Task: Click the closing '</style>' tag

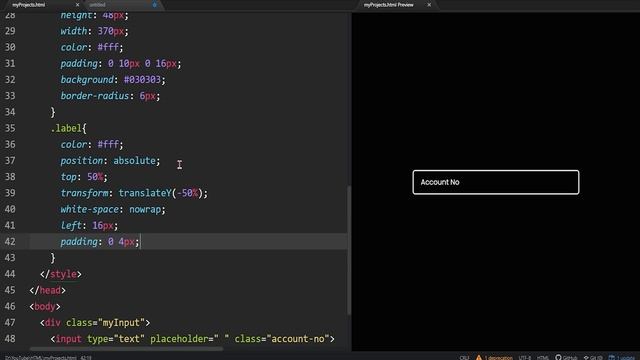Action: click(x=61, y=274)
